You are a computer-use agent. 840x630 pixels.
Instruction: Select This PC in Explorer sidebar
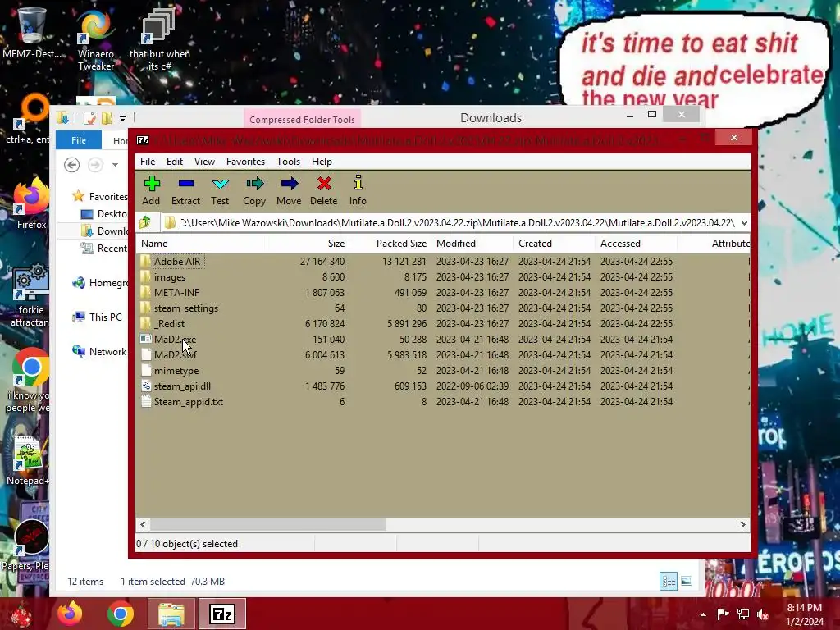[106, 317]
